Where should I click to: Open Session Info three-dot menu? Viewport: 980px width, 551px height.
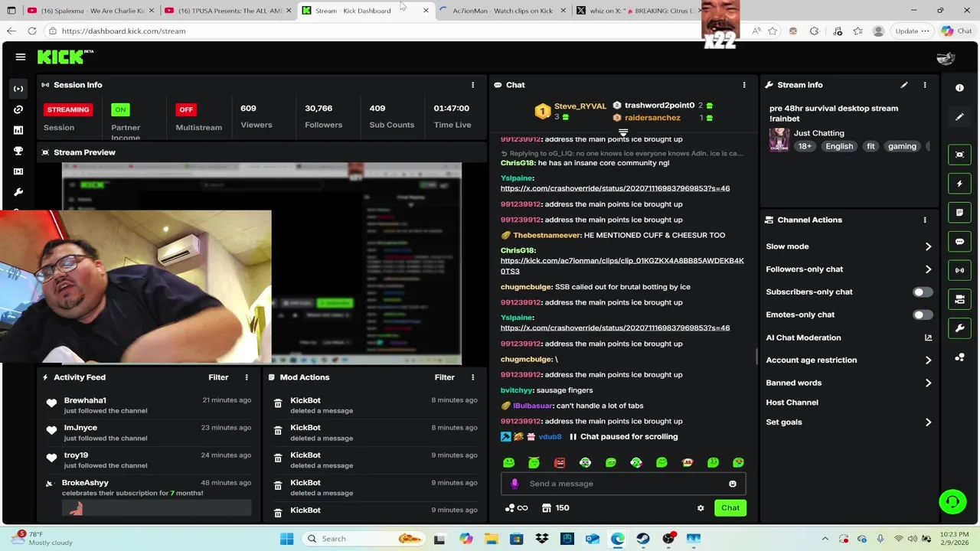coord(472,85)
